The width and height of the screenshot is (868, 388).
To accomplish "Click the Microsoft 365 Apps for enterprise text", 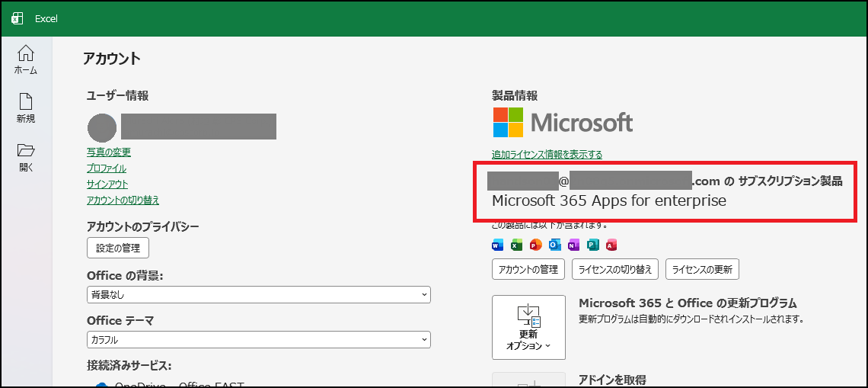I will tap(609, 200).
